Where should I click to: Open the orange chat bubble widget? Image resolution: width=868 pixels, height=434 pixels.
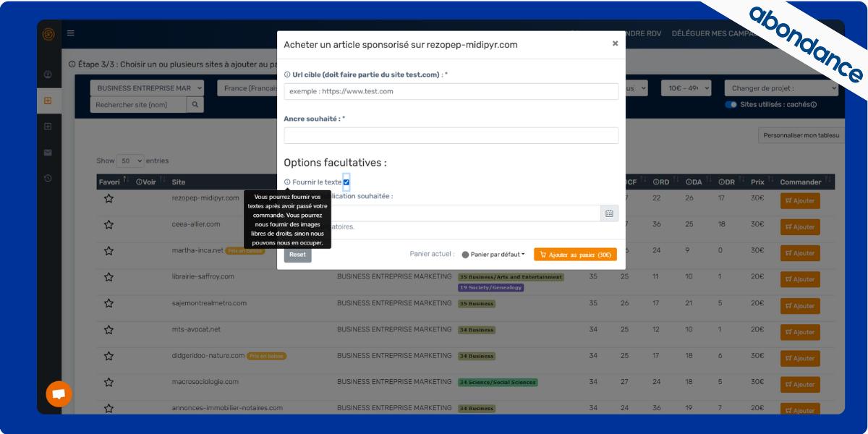point(59,393)
